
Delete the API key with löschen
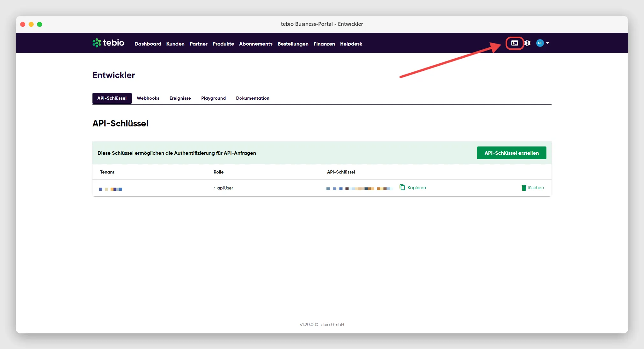click(x=532, y=188)
